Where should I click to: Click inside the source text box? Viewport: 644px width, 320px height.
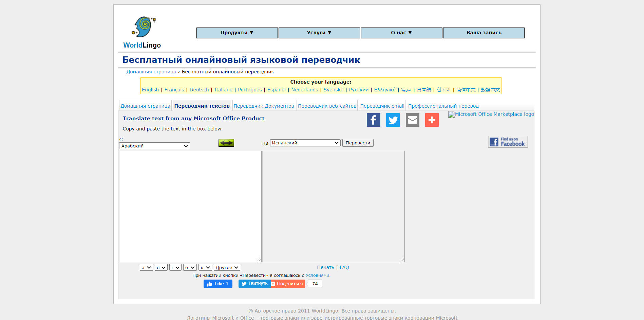tap(190, 206)
